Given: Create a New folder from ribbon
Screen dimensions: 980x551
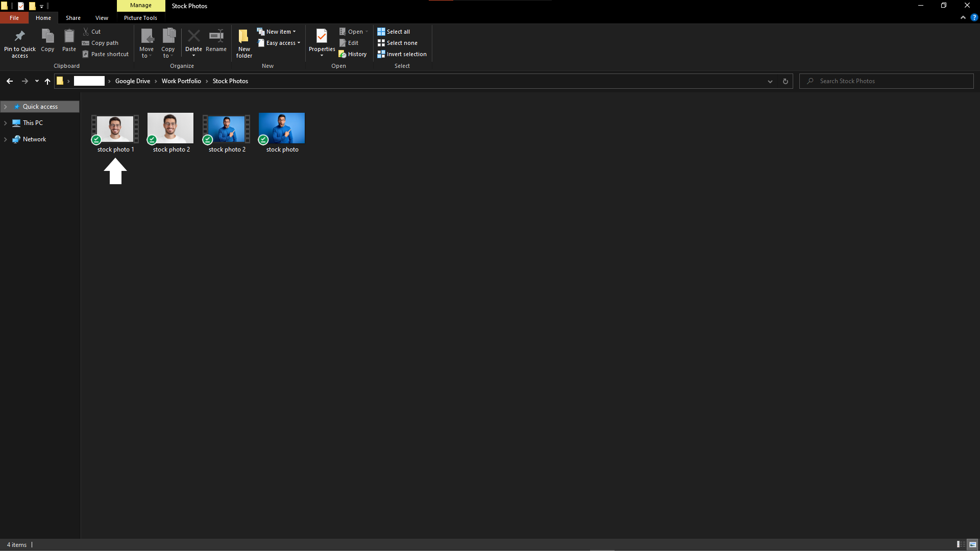Looking at the screenshot, I should [244, 43].
